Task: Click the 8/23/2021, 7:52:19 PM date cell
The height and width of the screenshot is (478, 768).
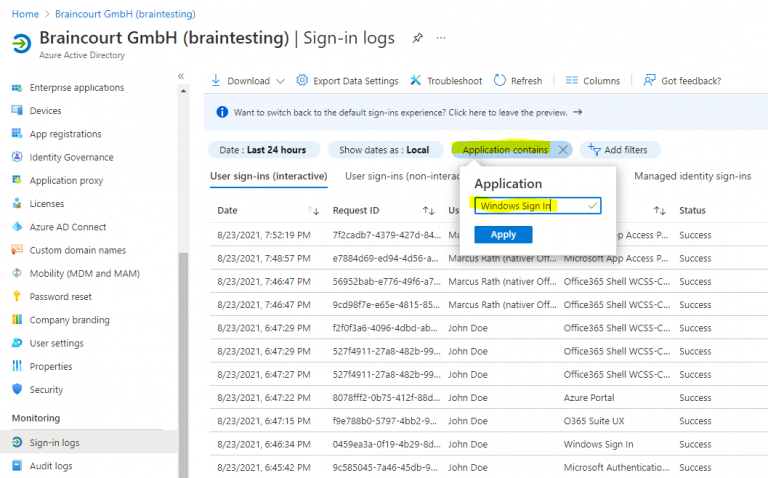Action: tap(264, 235)
